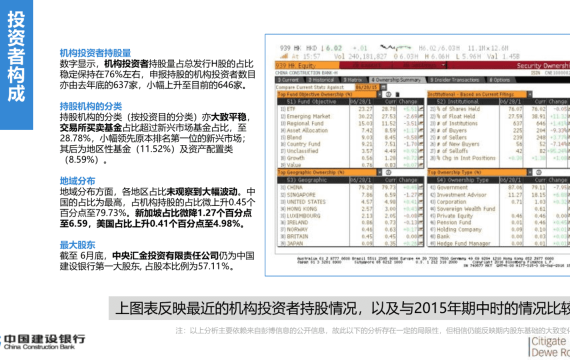The image size is (570, 360).
Task: Click the info icon beside Top Fund Objective Ownership
Action: pyautogui.click(x=388, y=94)
